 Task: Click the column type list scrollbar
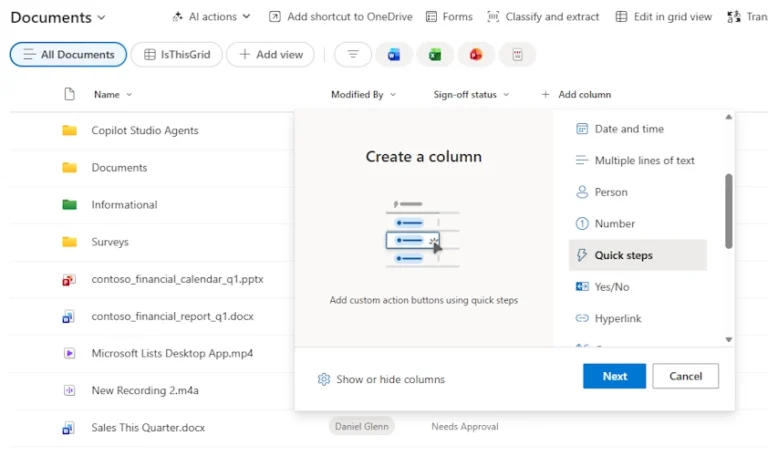(729, 210)
